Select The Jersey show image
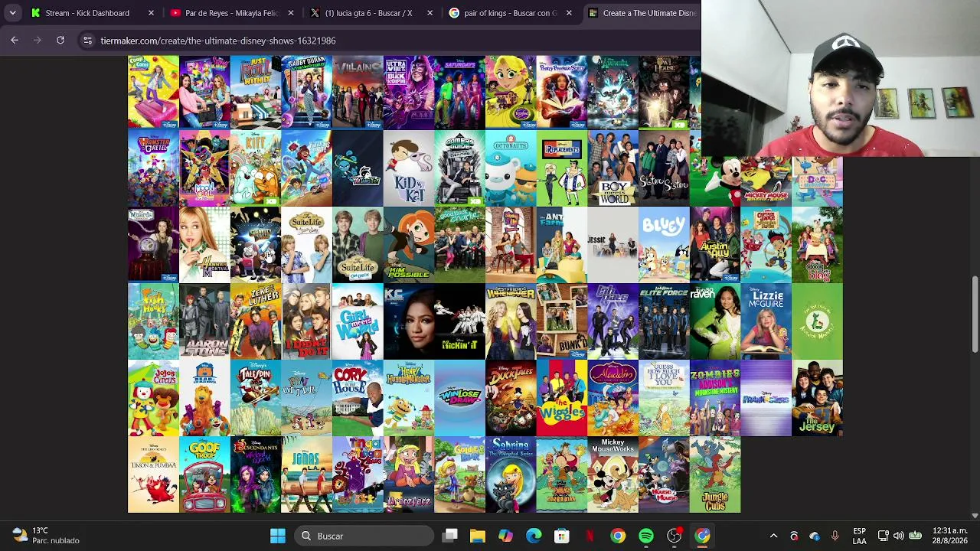Image resolution: width=980 pixels, height=551 pixels. (x=818, y=398)
